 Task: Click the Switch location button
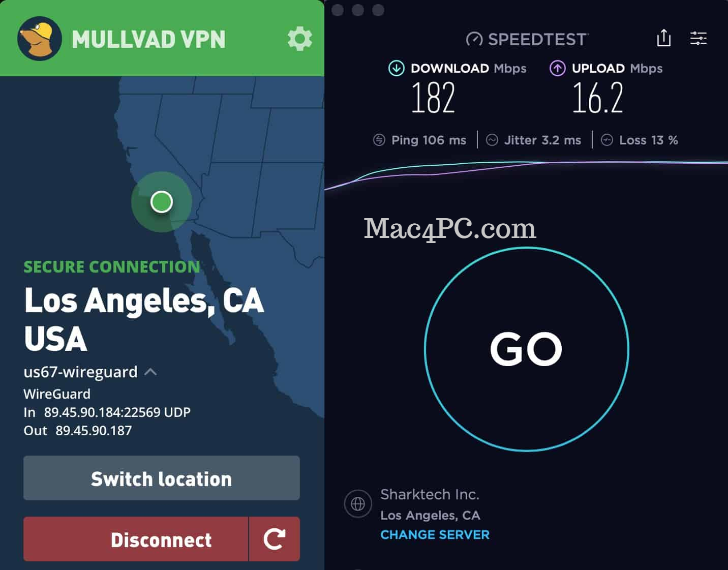coord(162,478)
